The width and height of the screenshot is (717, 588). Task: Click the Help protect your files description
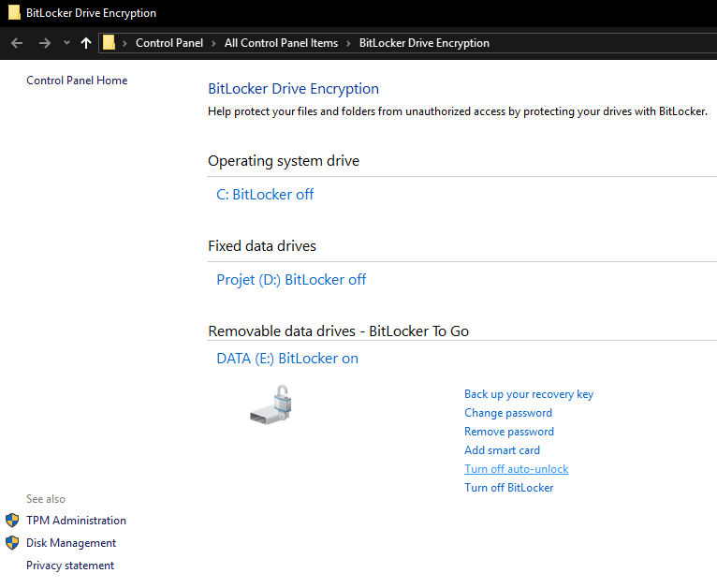(x=458, y=111)
